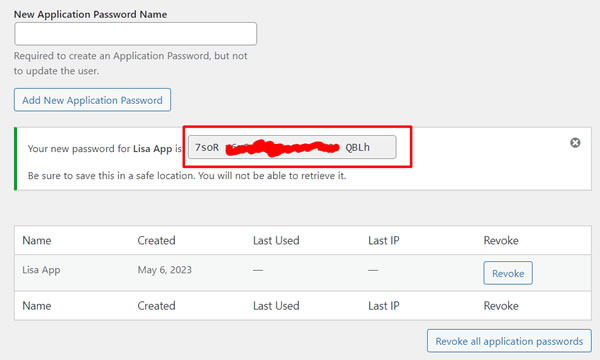The width and height of the screenshot is (600, 360).
Task: Click the 'May 6, 2023' created date
Action: click(165, 270)
